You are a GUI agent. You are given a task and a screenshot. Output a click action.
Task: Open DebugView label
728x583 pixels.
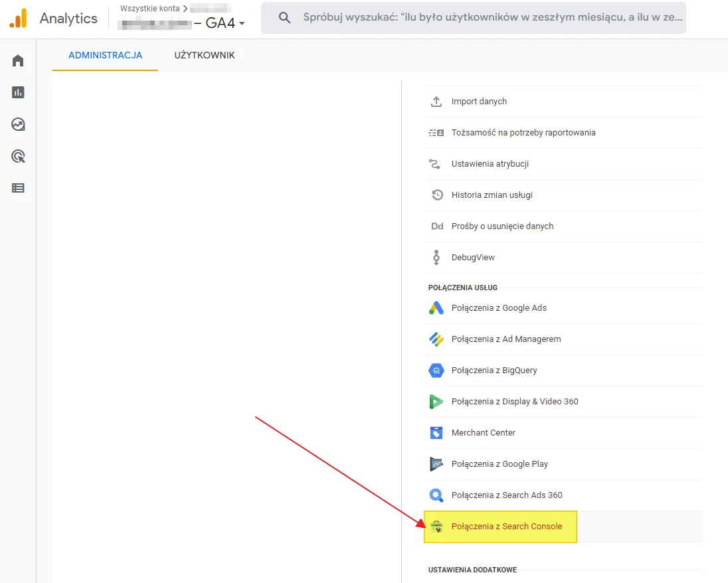coord(473,257)
